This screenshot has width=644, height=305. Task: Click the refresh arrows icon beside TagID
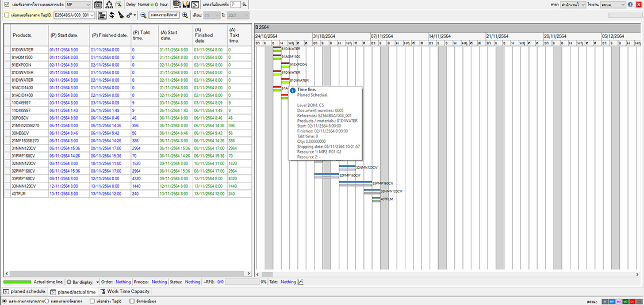pyautogui.click(x=113, y=15)
